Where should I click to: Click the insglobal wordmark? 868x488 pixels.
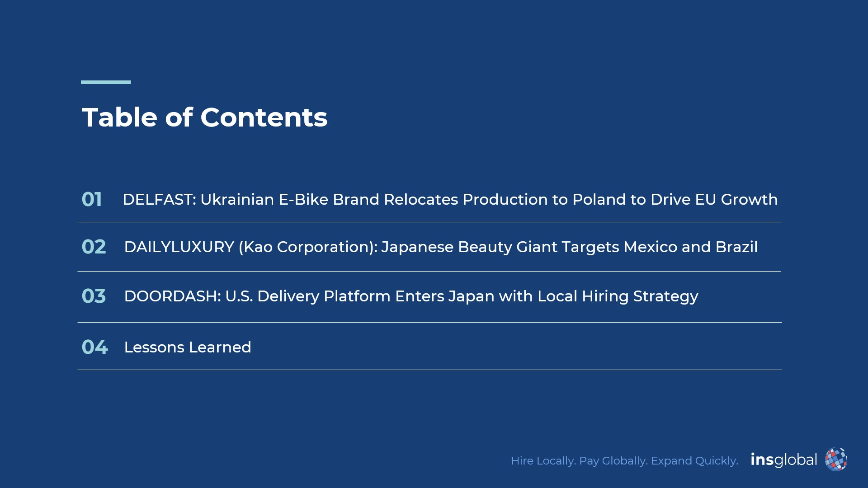coord(784,460)
